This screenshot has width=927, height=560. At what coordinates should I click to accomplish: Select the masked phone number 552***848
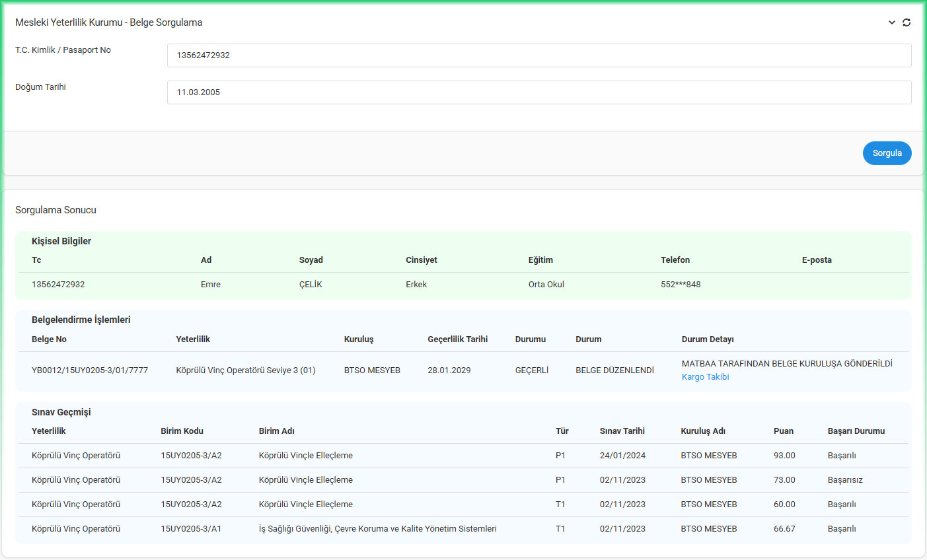pyautogui.click(x=681, y=285)
